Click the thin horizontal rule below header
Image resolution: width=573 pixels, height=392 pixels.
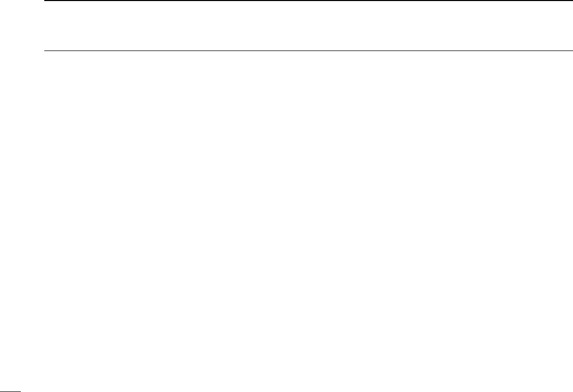point(308,51)
